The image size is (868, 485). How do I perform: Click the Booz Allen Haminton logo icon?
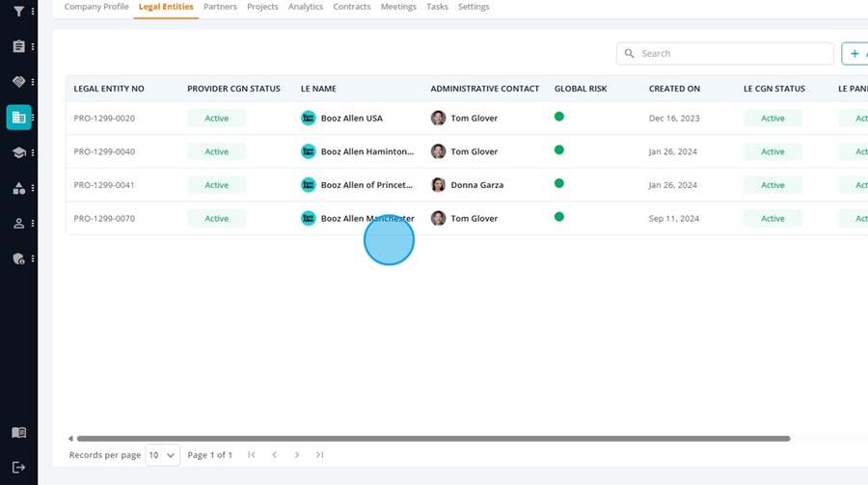click(x=309, y=151)
